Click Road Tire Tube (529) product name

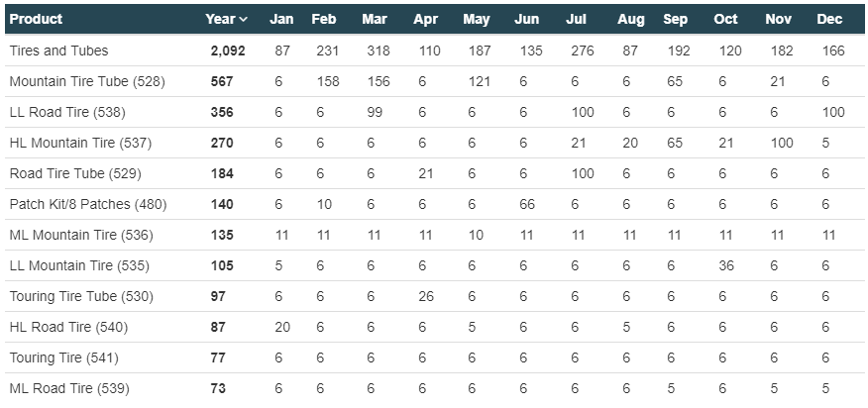[x=75, y=173]
